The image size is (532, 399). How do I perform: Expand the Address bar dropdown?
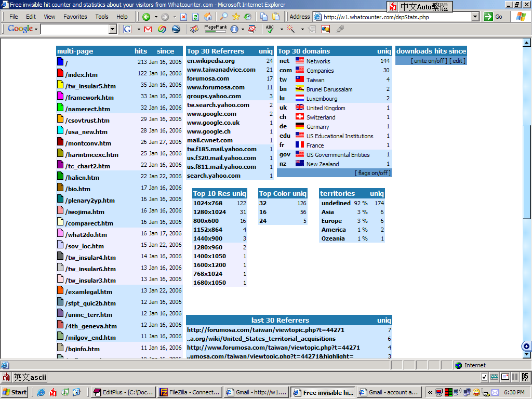tap(475, 17)
